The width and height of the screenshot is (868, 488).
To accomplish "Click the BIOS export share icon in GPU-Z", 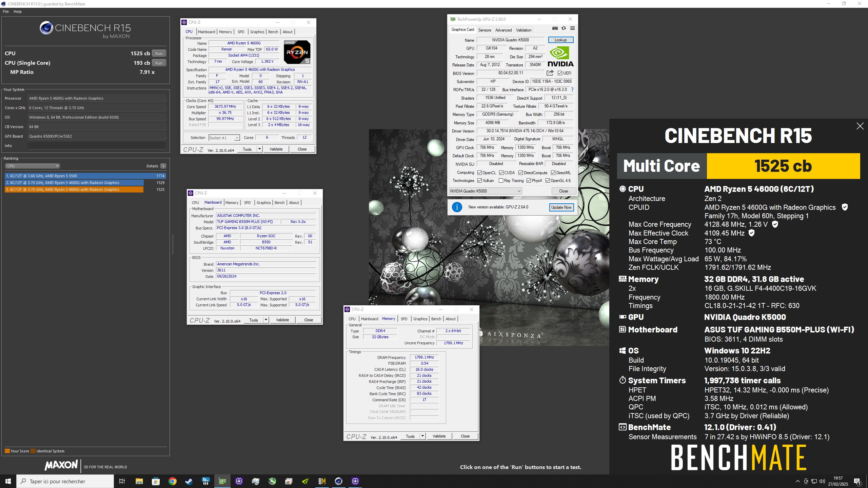I will (x=550, y=73).
